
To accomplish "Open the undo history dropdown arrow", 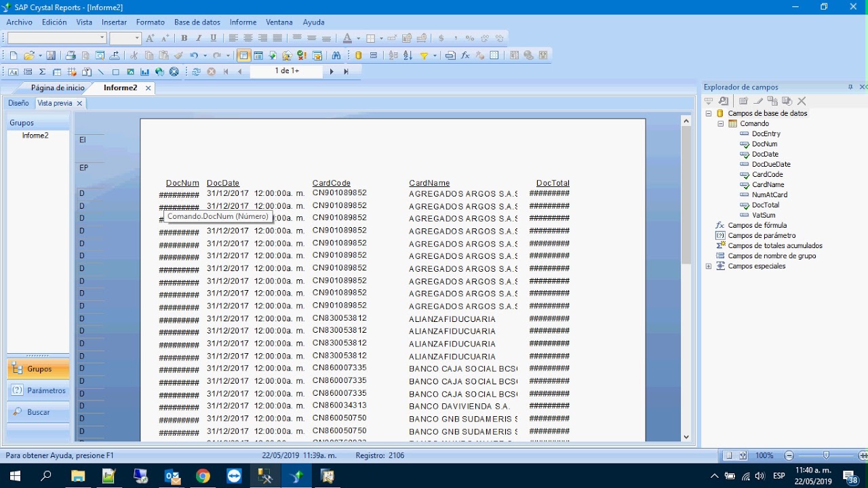I will [x=205, y=56].
